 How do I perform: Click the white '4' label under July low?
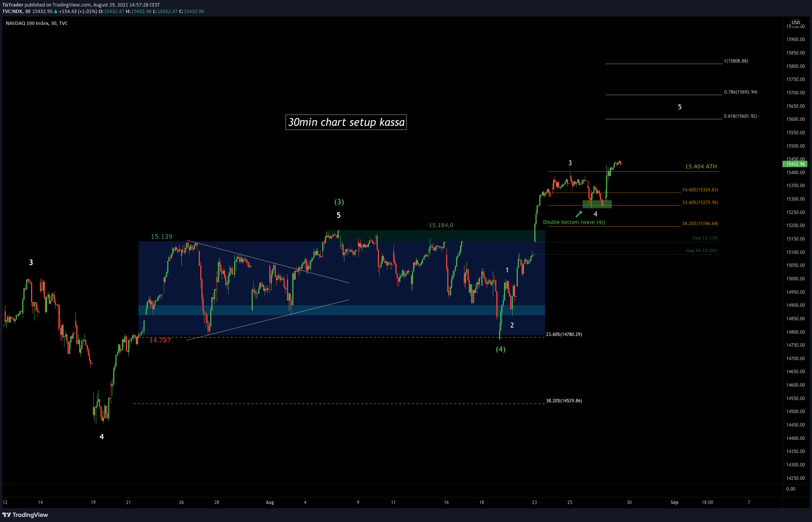(102, 436)
